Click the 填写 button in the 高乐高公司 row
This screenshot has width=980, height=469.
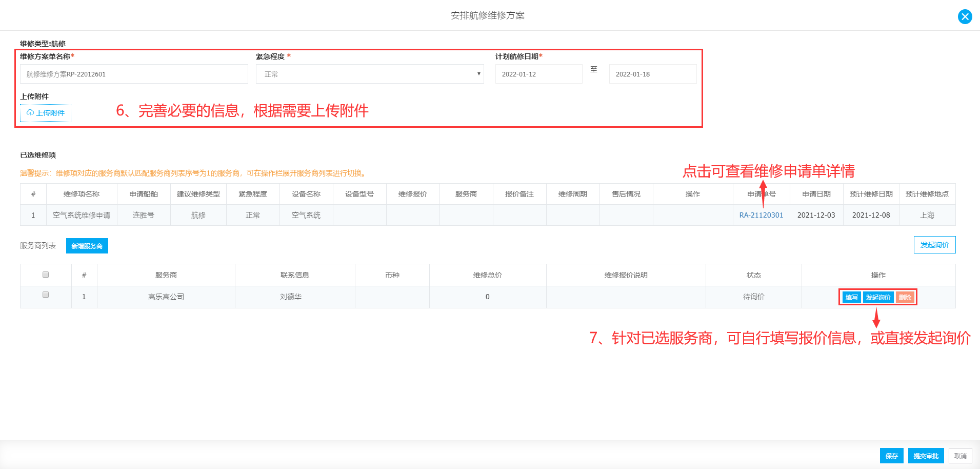(851, 297)
